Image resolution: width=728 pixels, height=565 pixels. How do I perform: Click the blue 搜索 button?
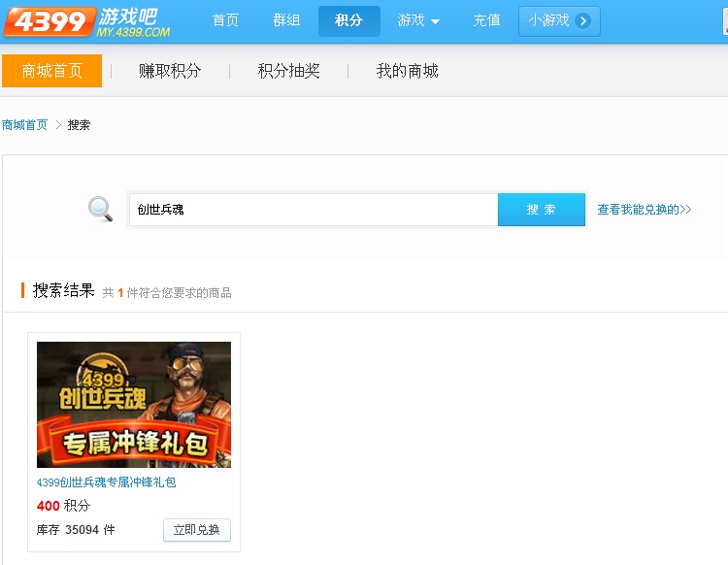coord(542,210)
